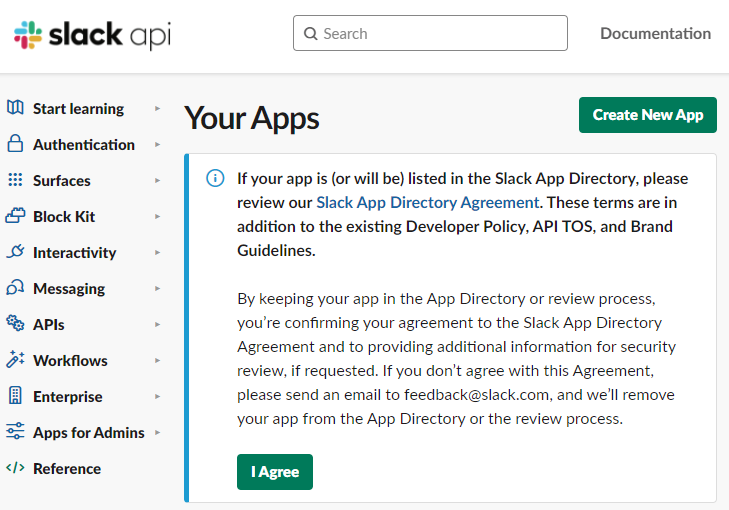Click the Authentication lock icon

pyautogui.click(x=15, y=144)
